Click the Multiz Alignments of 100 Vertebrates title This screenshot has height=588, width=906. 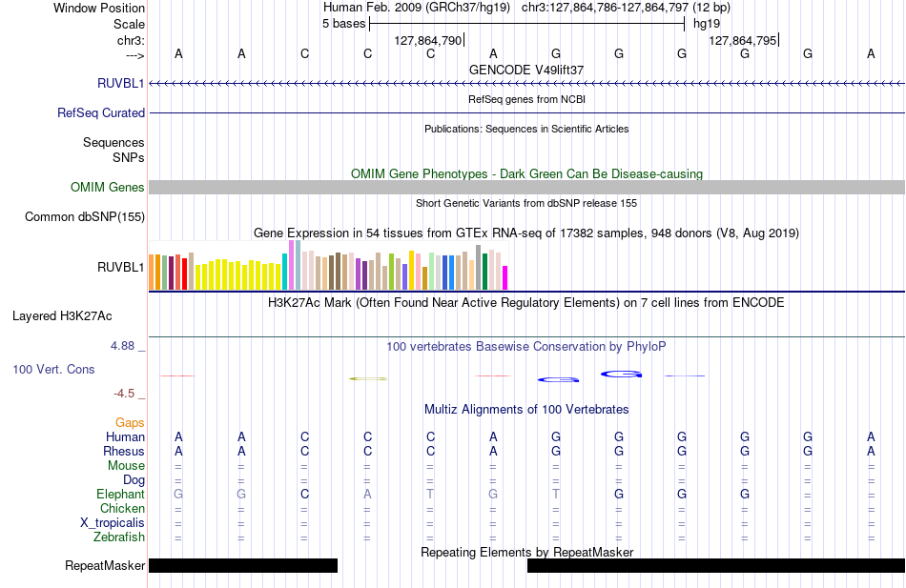[x=526, y=410]
